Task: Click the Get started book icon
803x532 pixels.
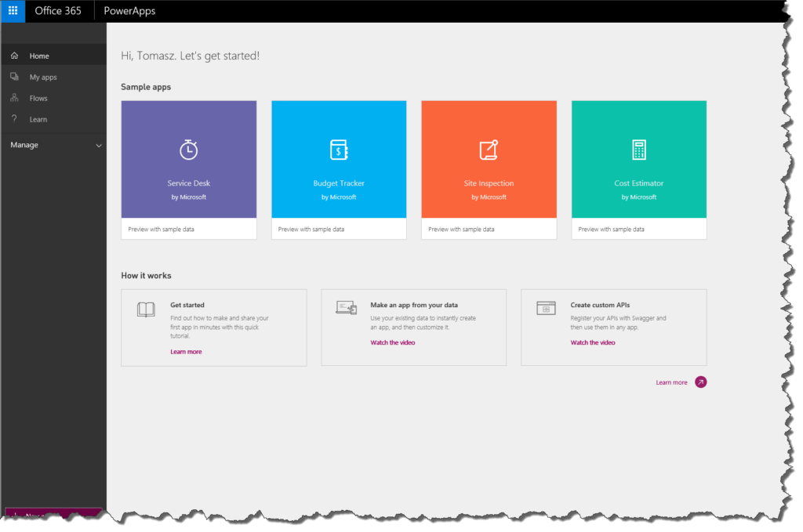Action: (x=146, y=309)
